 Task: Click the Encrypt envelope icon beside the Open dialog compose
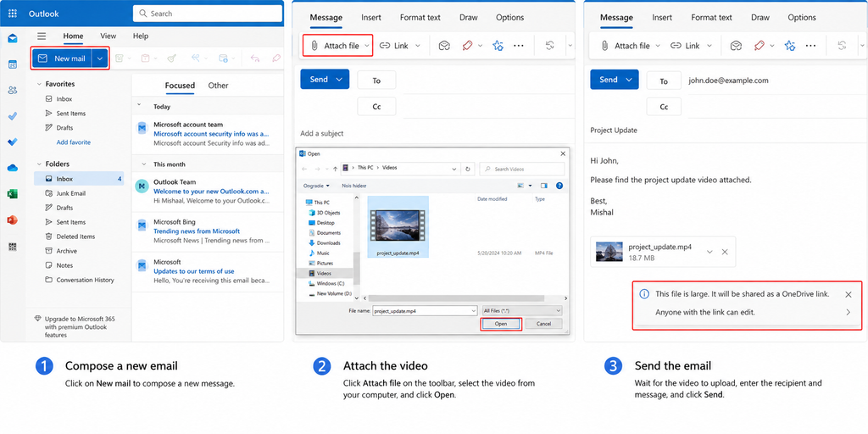(444, 46)
